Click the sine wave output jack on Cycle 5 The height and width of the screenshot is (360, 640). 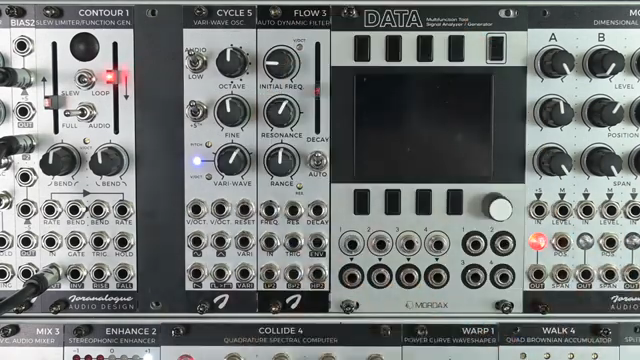[x=197, y=241]
